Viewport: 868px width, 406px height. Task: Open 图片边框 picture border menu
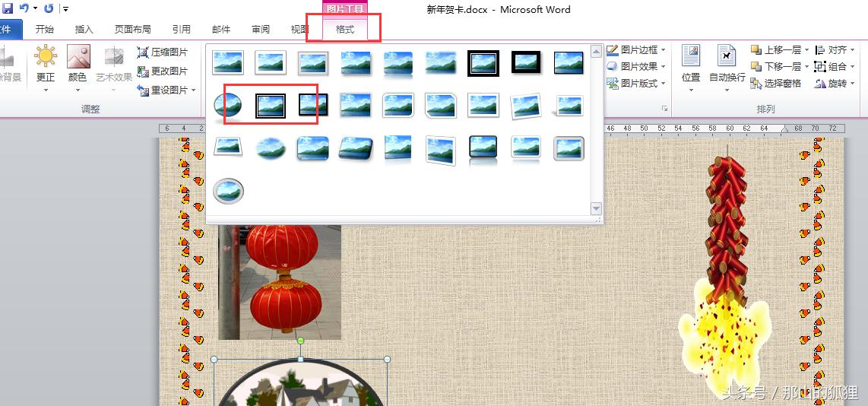click(636, 50)
